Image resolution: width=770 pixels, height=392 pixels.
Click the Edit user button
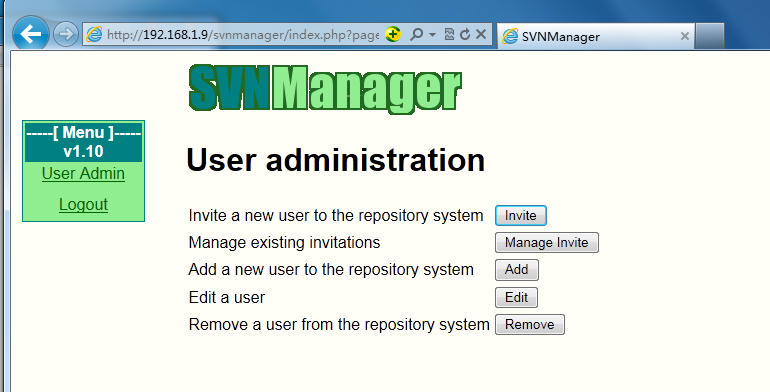(516, 297)
